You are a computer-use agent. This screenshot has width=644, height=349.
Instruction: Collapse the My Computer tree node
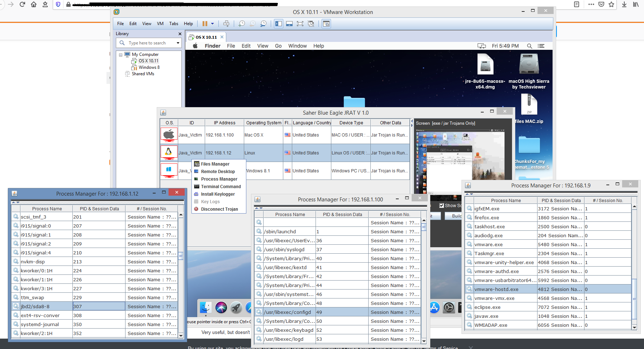(120, 55)
